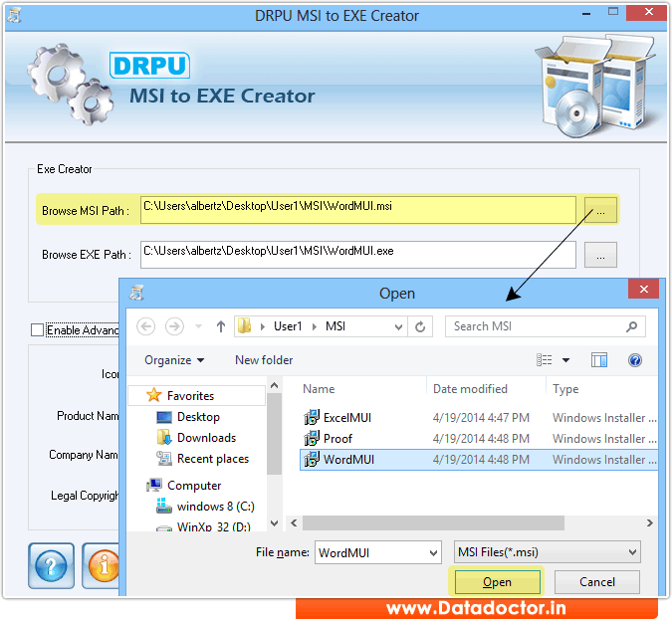The height and width of the screenshot is (619, 672).
Task: Click Back arrow in Open dialog
Action: click(145, 326)
